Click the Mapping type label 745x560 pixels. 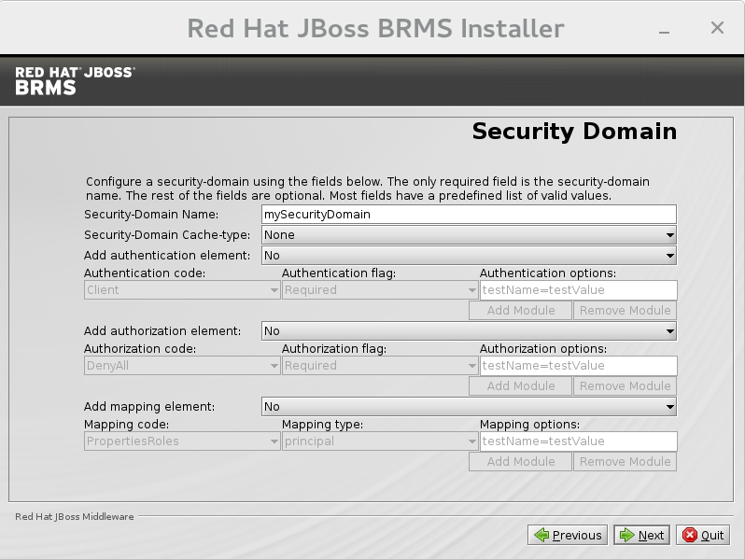pos(322,424)
